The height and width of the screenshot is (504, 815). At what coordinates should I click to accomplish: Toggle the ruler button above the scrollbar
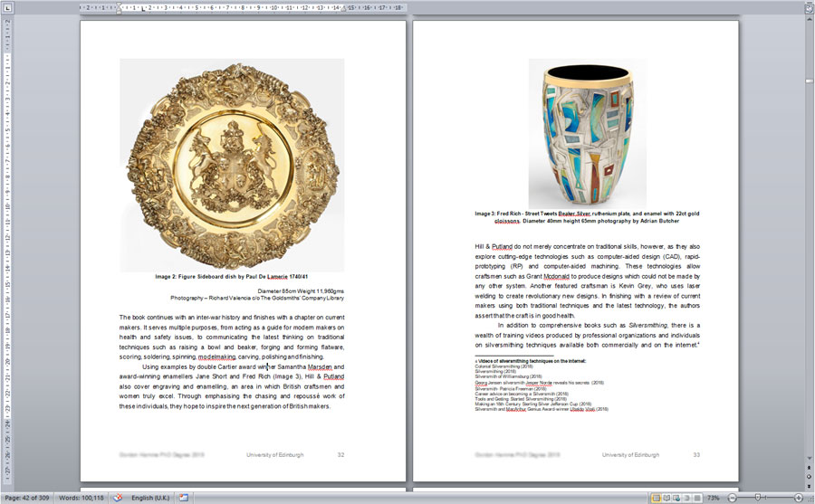pyautogui.click(x=810, y=8)
